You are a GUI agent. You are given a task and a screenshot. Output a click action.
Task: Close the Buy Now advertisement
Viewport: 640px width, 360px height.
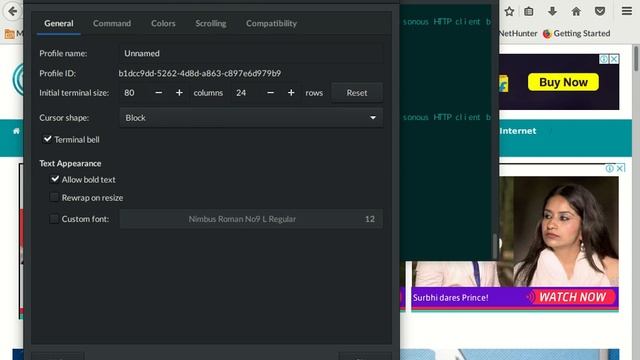[613, 59]
